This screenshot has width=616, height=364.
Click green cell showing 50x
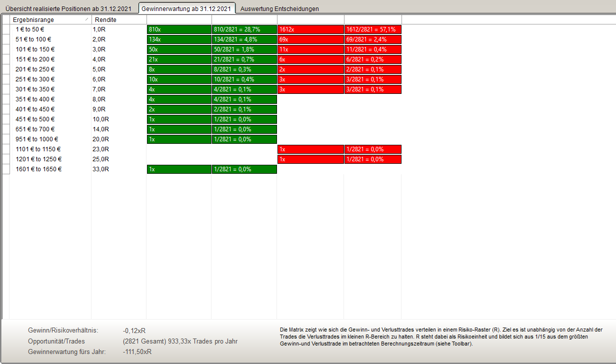pyautogui.click(x=179, y=49)
